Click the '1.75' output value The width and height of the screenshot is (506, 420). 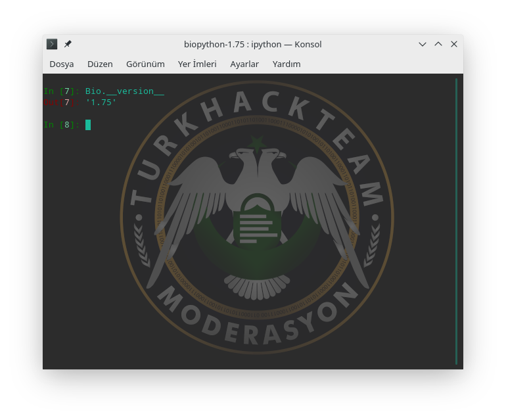click(101, 103)
